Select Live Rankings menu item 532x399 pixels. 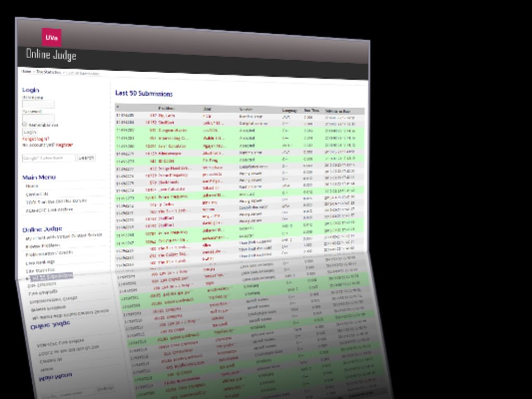coord(41,262)
